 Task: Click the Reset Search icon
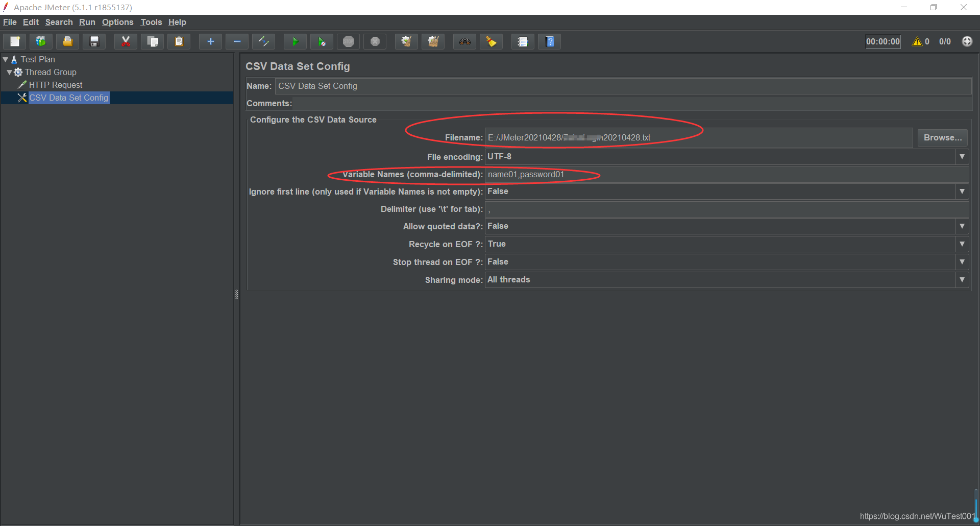(491, 41)
